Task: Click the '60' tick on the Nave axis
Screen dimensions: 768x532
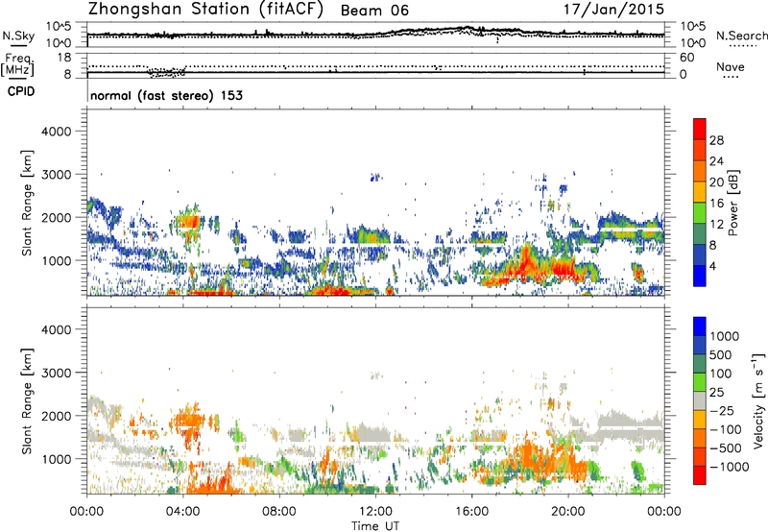Action: tap(686, 58)
